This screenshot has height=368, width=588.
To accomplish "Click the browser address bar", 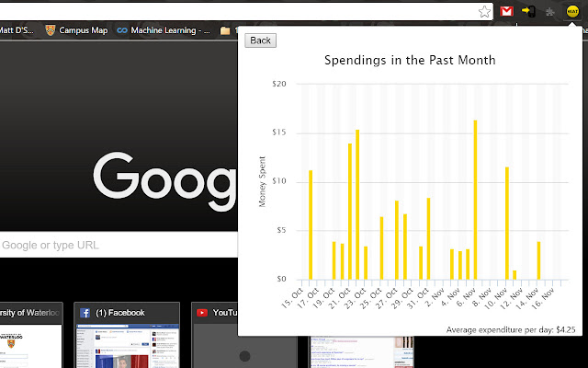I will (240, 12).
